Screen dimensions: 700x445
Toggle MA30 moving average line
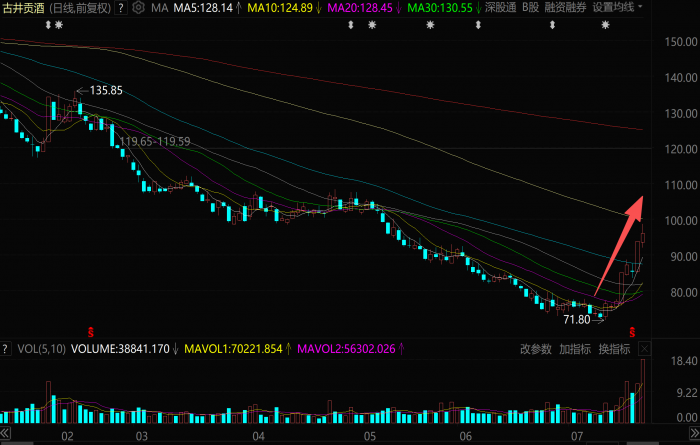(x=444, y=8)
